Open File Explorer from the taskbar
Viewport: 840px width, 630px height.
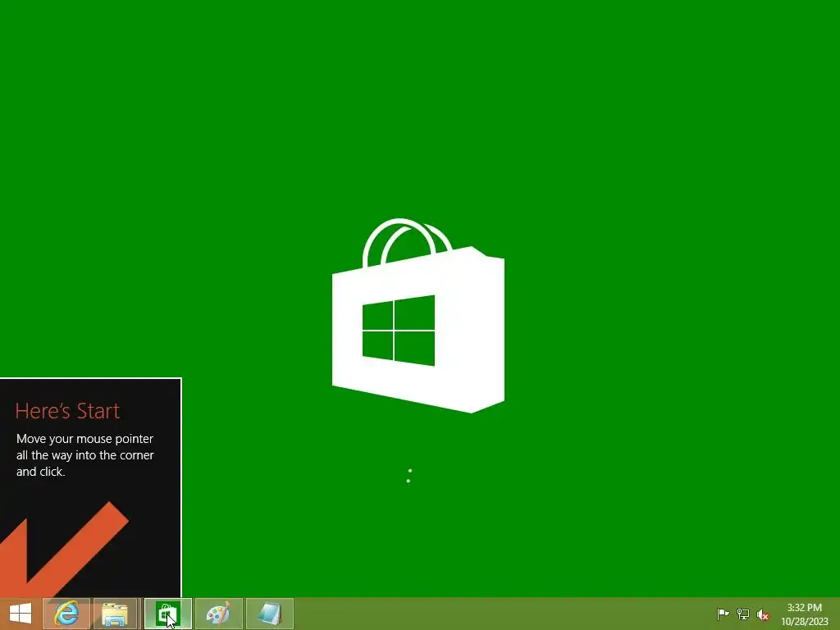(x=115, y=614)
